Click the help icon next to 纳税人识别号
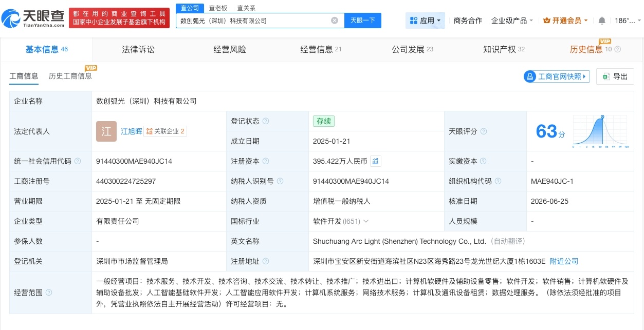644x330 pixels. pos(280,181)
